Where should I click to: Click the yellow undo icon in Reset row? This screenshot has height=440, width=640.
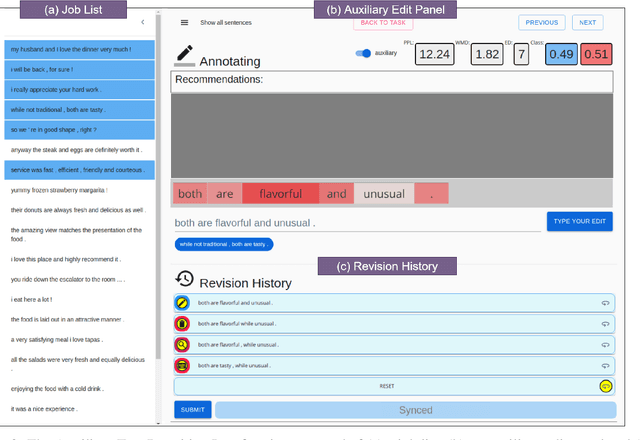click(x=605, y=386)
